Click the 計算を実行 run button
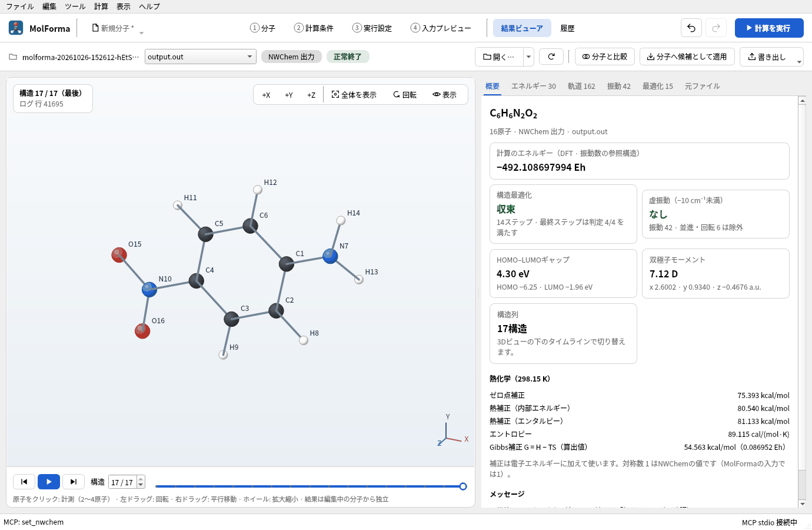 tap(769, 28)
